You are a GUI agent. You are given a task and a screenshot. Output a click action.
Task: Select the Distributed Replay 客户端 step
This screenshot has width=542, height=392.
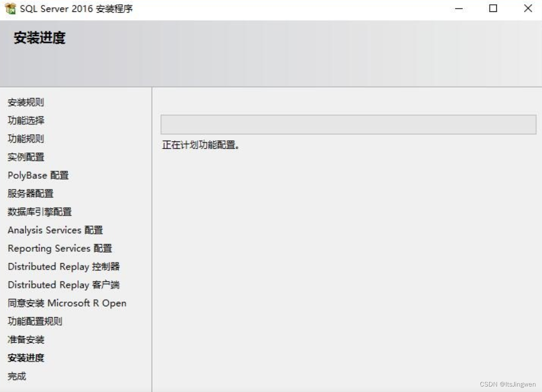64,285
